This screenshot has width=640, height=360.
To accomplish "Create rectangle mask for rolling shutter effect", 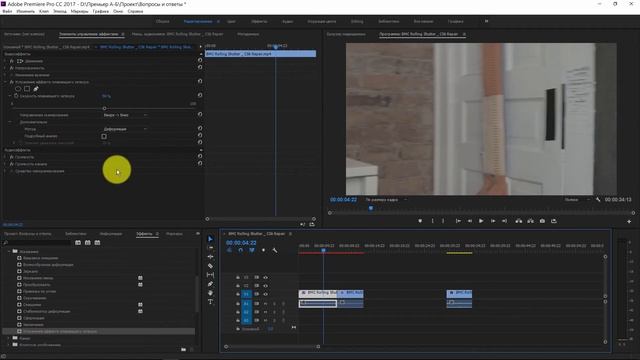I will pos(27,89).
